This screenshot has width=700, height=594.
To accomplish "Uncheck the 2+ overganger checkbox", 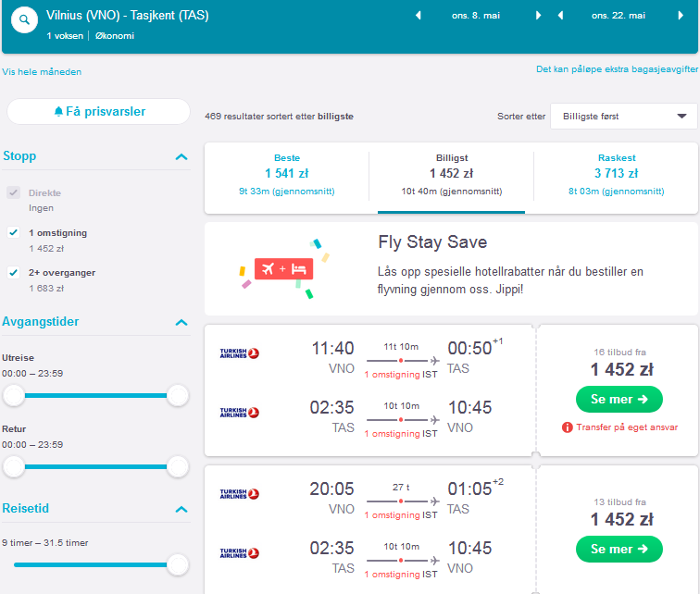I will click(13, 272).
